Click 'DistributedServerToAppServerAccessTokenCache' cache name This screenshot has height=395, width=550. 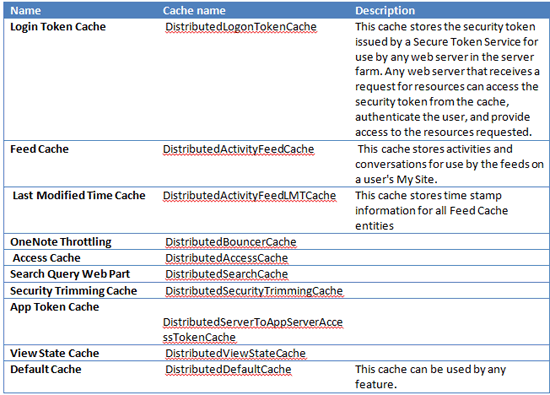(x=253, y=330)
